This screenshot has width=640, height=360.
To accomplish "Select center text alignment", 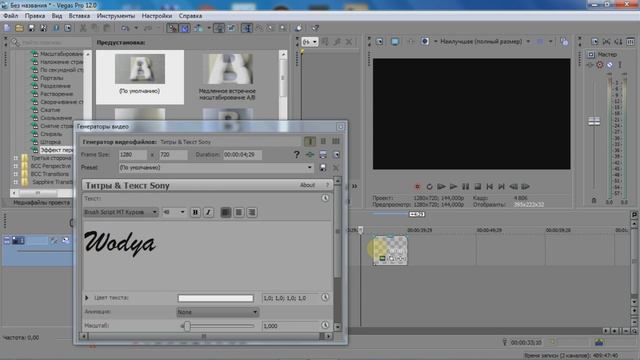I will click(x=239, y=212).
